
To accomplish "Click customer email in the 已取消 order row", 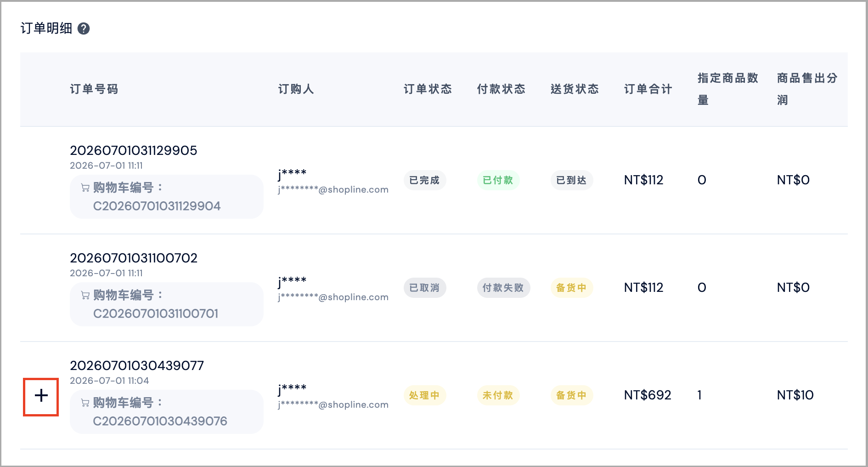I will pyautogui.click(x=333, y=297).
